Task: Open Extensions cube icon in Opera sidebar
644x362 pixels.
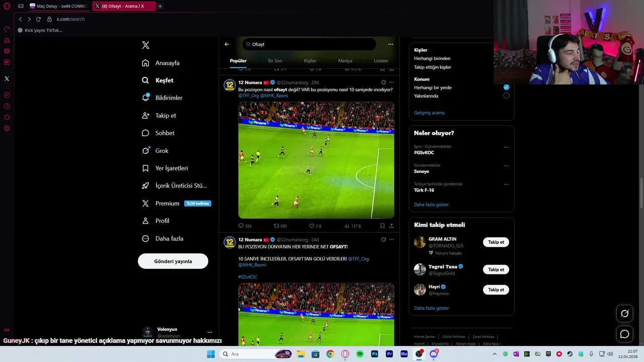Action: point(7,117)
